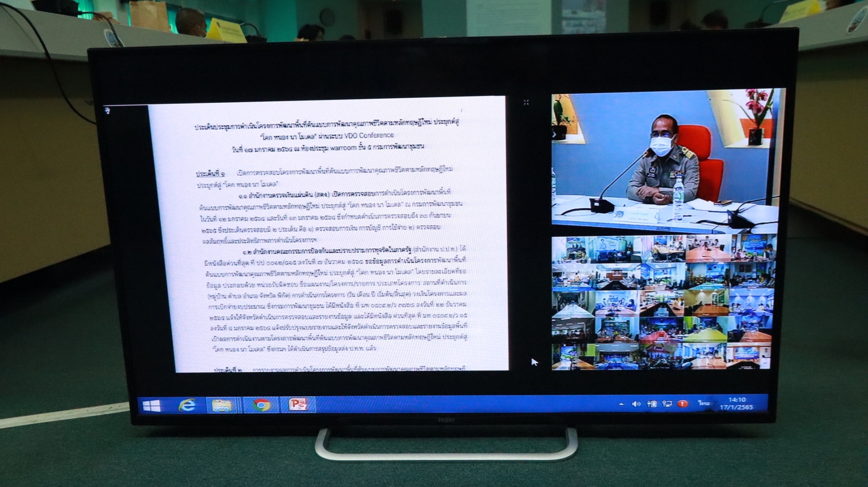Toggle fullscreen with the four-arrow icon
The height and width of the screenshot is (487, 868).
tap(526, 102)
